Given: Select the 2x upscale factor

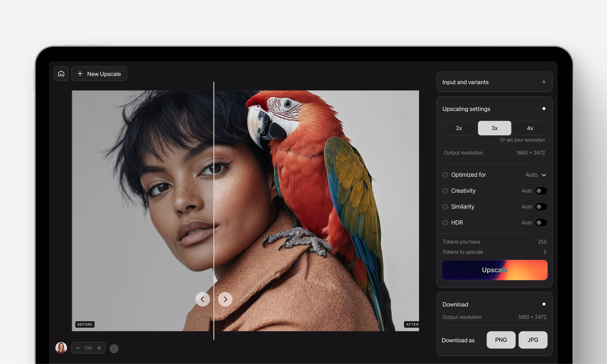Looking at the screenshot, I should click(x=459, y=128).
